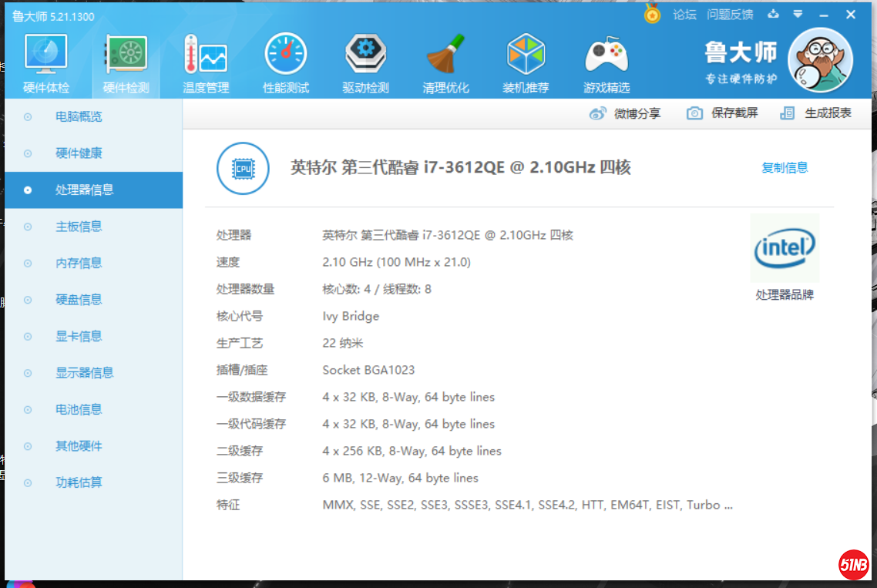Open the title bar dropdown menu arrow
Screen dimensions: 877x588
798,14
